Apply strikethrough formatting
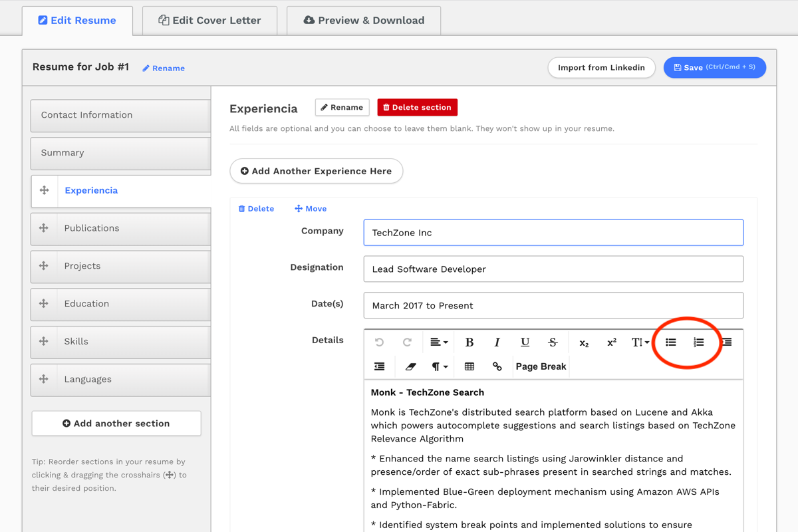This screenshot has height=532, width=798. (553, 342)
